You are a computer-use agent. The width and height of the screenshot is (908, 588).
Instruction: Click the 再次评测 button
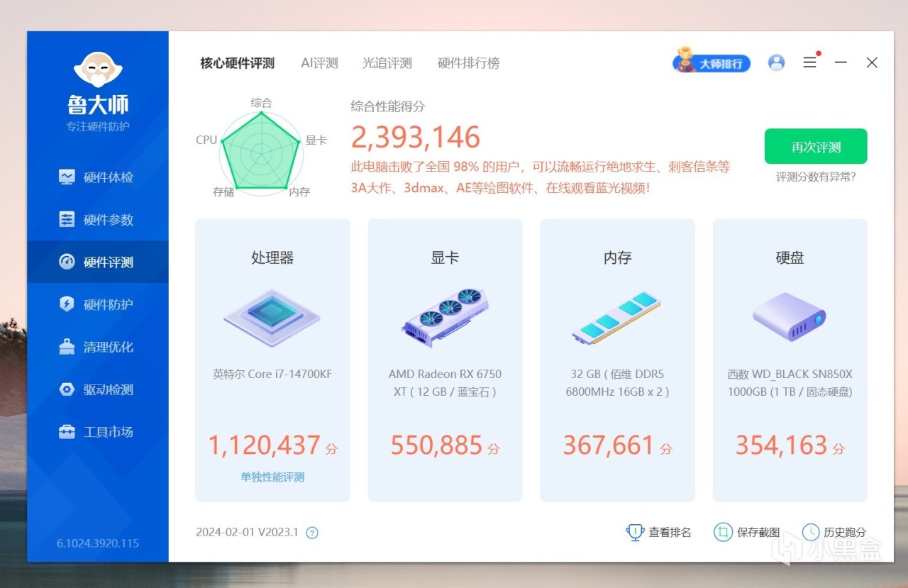coord(816,147)
